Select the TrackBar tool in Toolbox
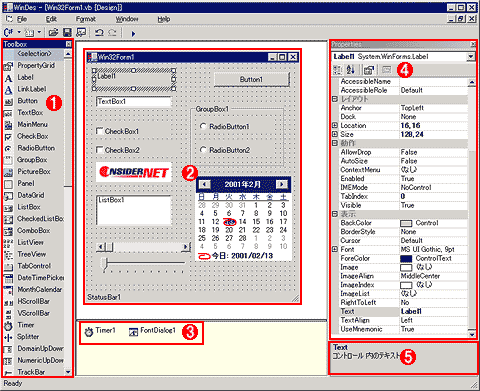This screenshot has height=391, width=480. point(31,372)
